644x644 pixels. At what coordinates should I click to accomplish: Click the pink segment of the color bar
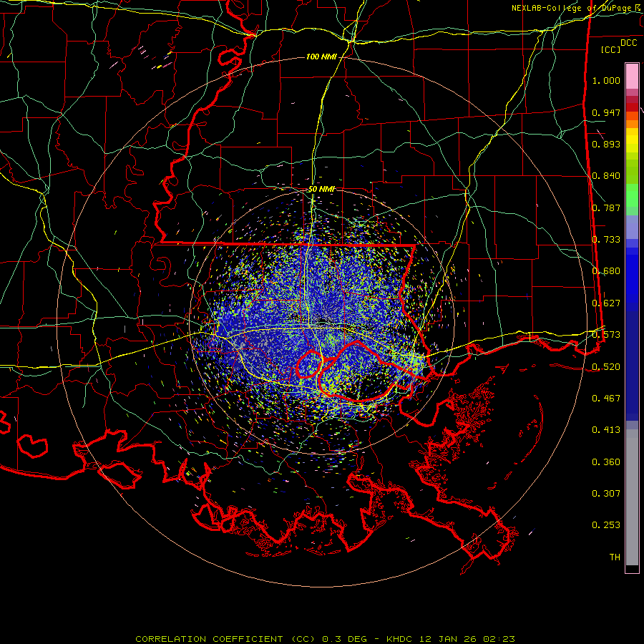pos(632,76)
